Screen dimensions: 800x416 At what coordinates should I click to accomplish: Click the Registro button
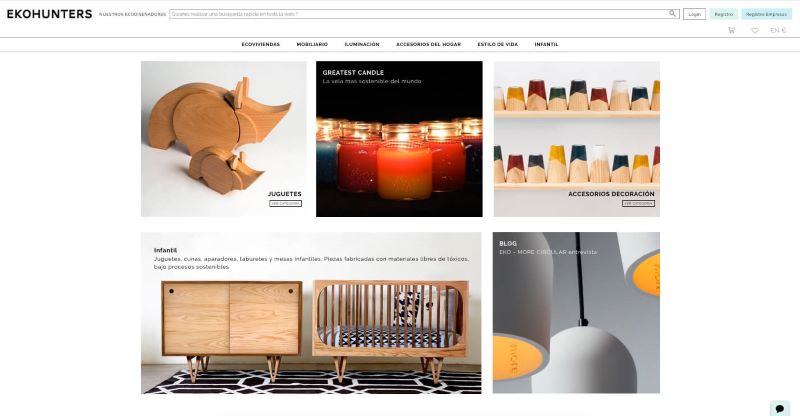(x=723, y=14)
